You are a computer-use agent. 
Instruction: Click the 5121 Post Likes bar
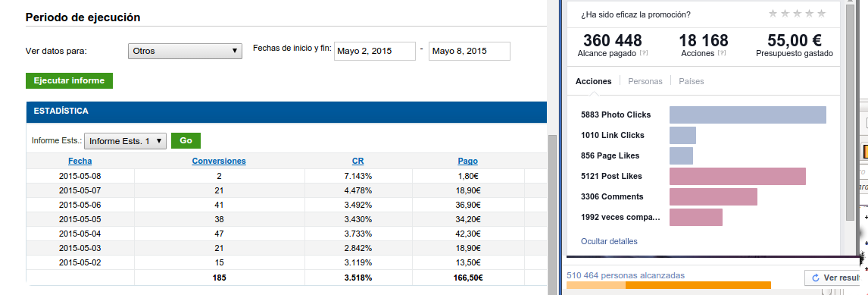coord(738,177)
